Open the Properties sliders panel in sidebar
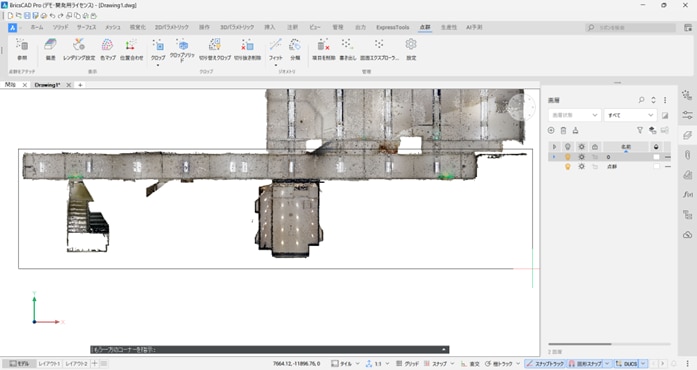The height and width of the screenshot is (370, 697). pos(687,115)
